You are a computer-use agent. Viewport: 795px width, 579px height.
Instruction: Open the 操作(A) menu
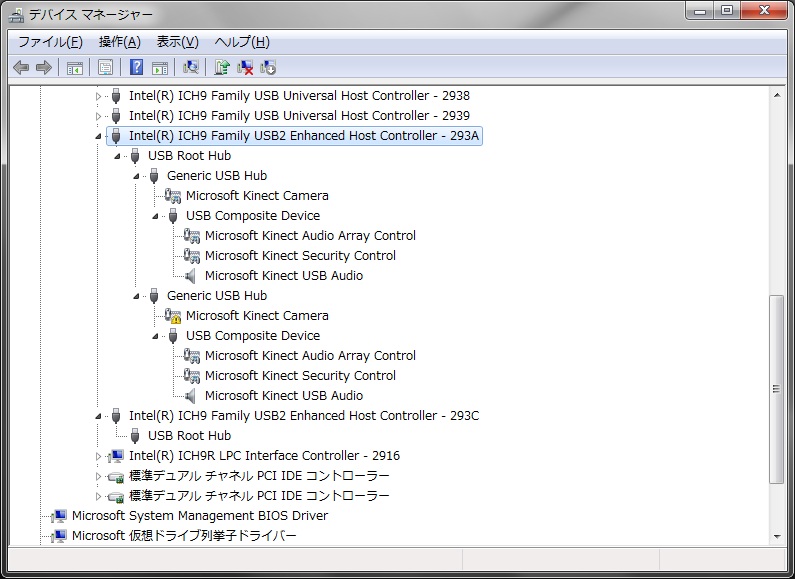click(x=119, y=42)
